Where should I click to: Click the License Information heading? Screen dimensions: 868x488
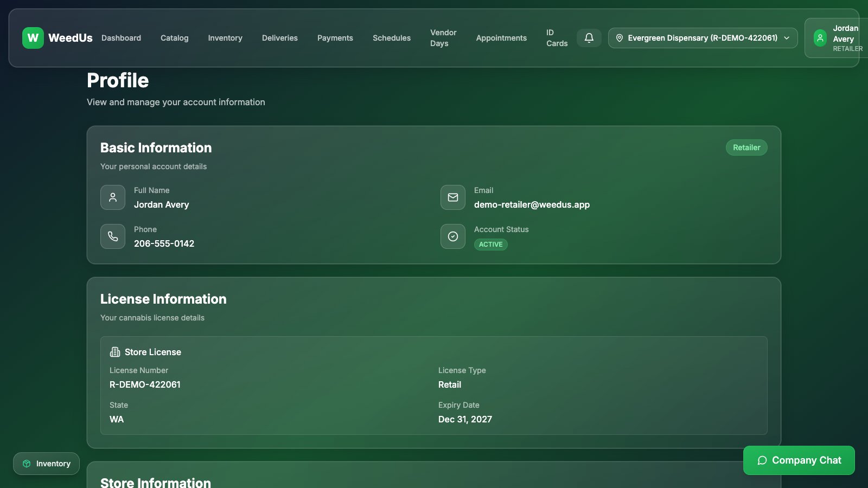[163, 299]
